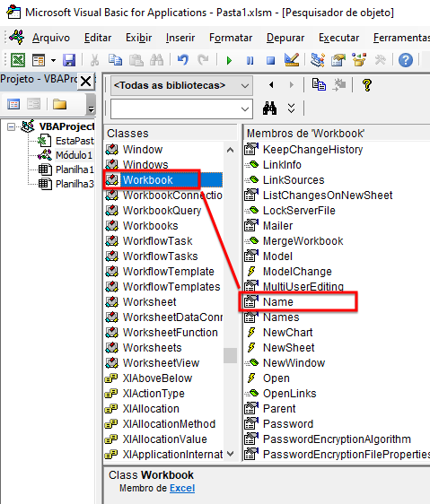Click the Reset (stop) square icon

point(270,60)
